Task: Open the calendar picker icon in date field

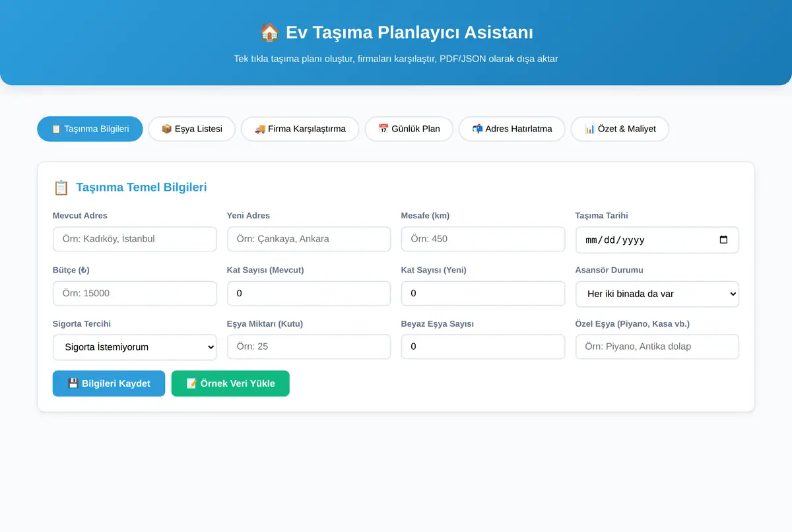Action: point(723,240)
